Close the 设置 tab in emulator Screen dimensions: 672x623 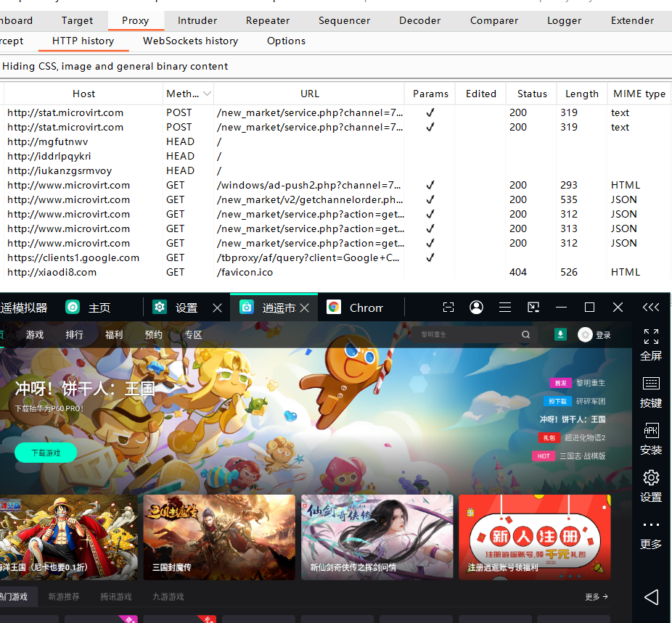217,308
